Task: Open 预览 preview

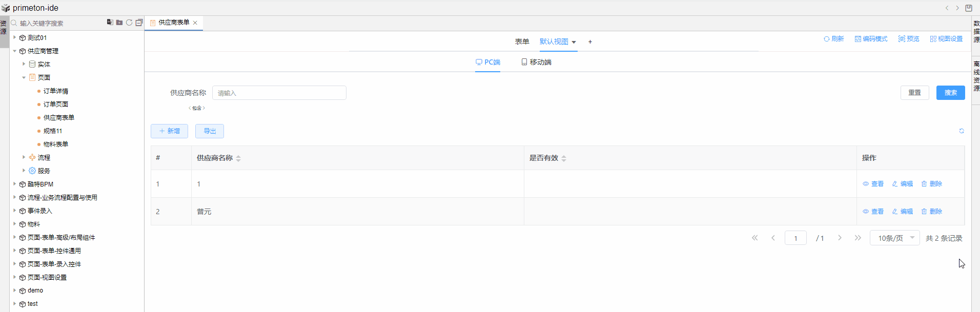Action: coord(909,39)
